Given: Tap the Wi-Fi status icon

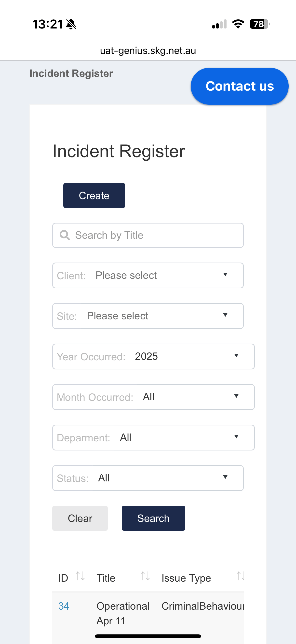Looking at the screenshot, I should coord(238,24).
